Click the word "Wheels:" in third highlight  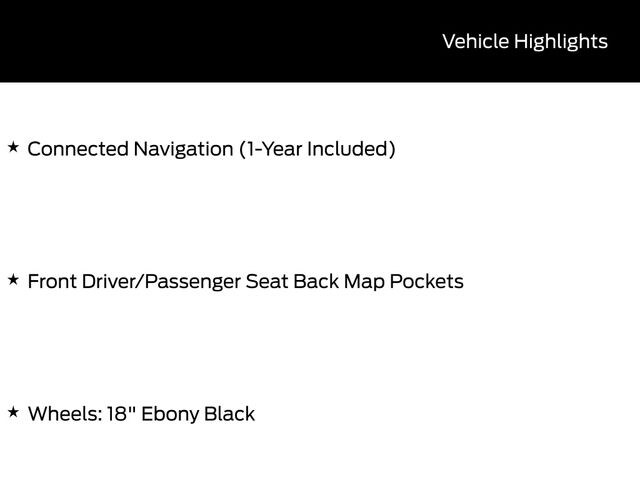[x=63, y=414]
